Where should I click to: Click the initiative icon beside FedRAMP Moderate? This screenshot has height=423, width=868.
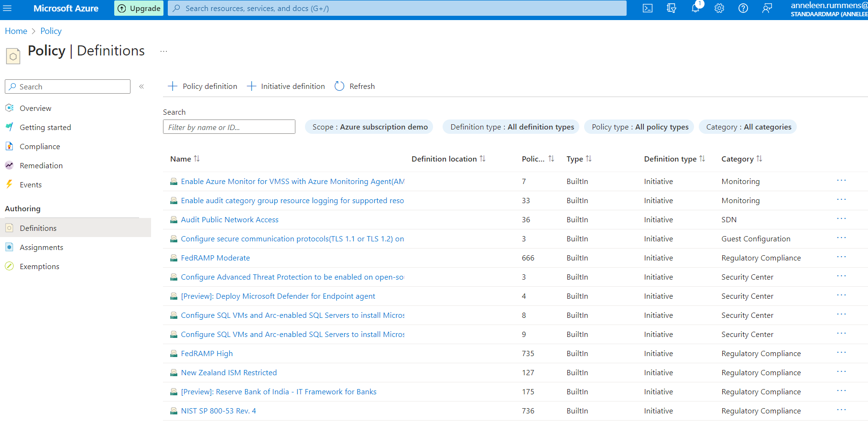coord(174,258)
